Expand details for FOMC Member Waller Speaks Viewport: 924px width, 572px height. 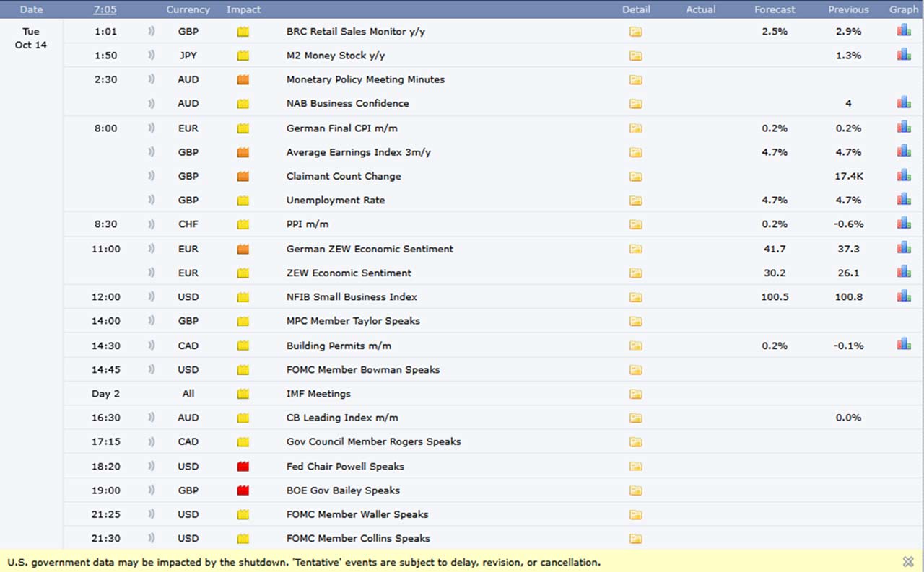pyautogui.click(x=635, y=515)
